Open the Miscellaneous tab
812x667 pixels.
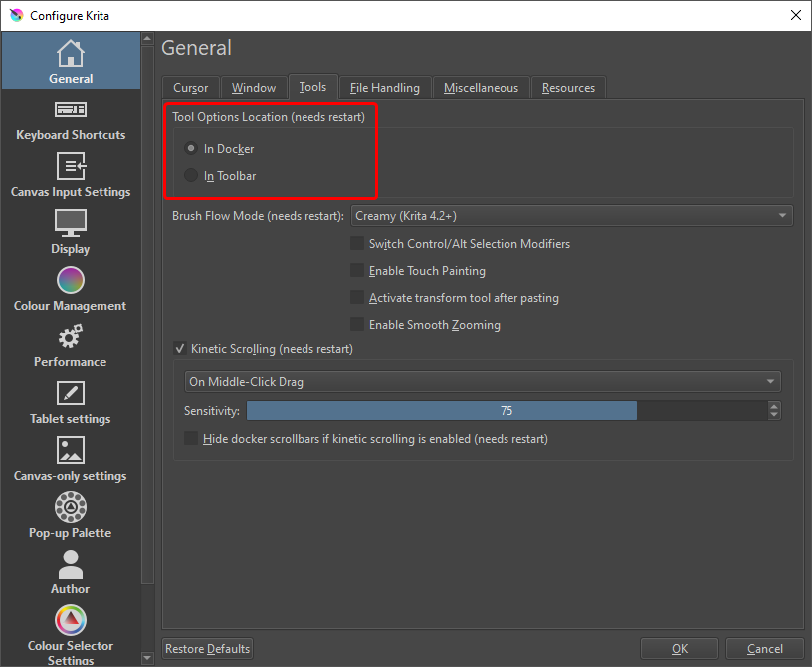point(481,87)
